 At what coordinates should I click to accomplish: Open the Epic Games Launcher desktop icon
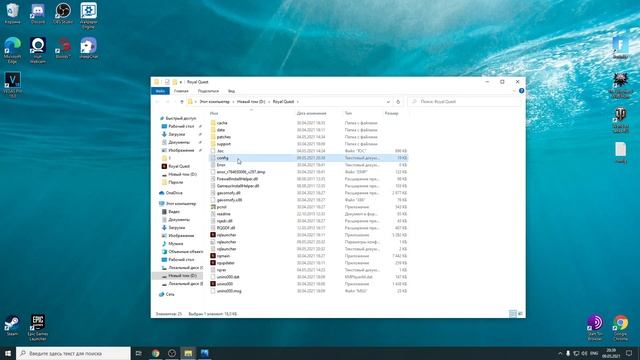point(38,327)
